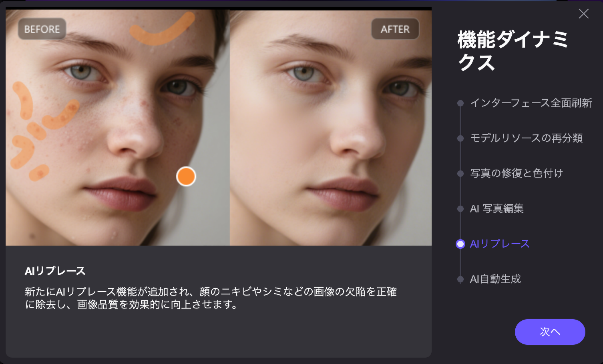The image size is (603, 364).
Task: Open the AI自動生成 item
Action: tap(495, 279)
